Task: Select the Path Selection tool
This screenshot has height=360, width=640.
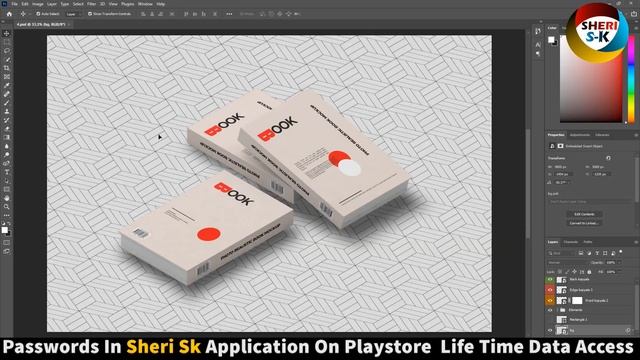Action: (7, 181)
